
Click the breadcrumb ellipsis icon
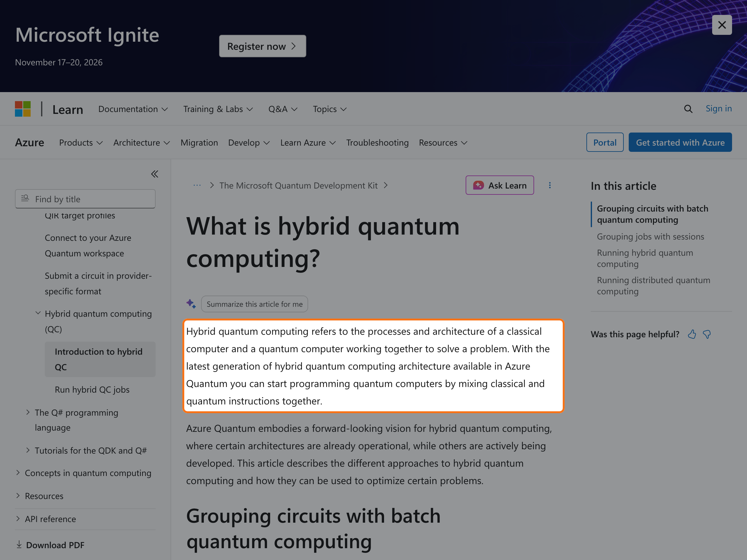coord(197,185)
